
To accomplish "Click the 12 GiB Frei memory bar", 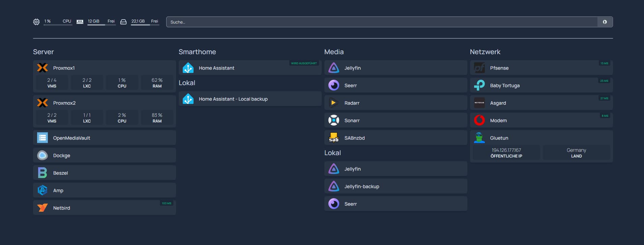I will pyautogui.click(x=101, y=25).
